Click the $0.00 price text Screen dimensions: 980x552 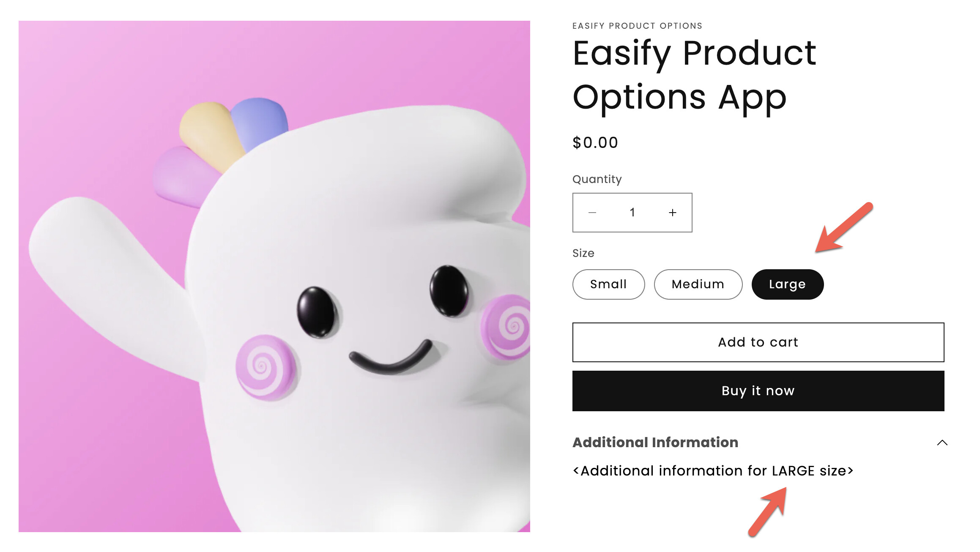pyautogui.click(x=596, y=143)
